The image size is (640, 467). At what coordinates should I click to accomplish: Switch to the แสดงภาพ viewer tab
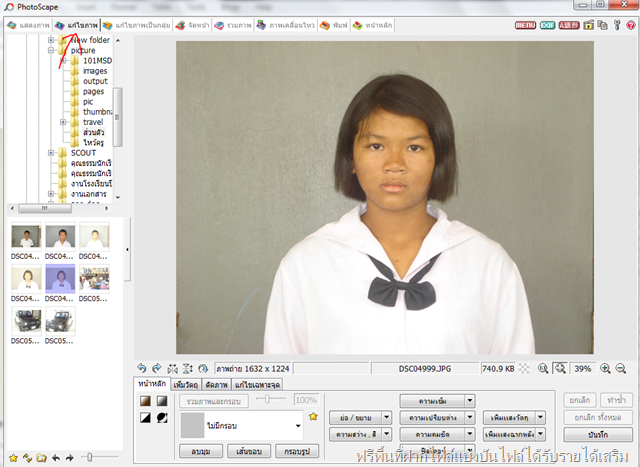[x=29, y=25]
